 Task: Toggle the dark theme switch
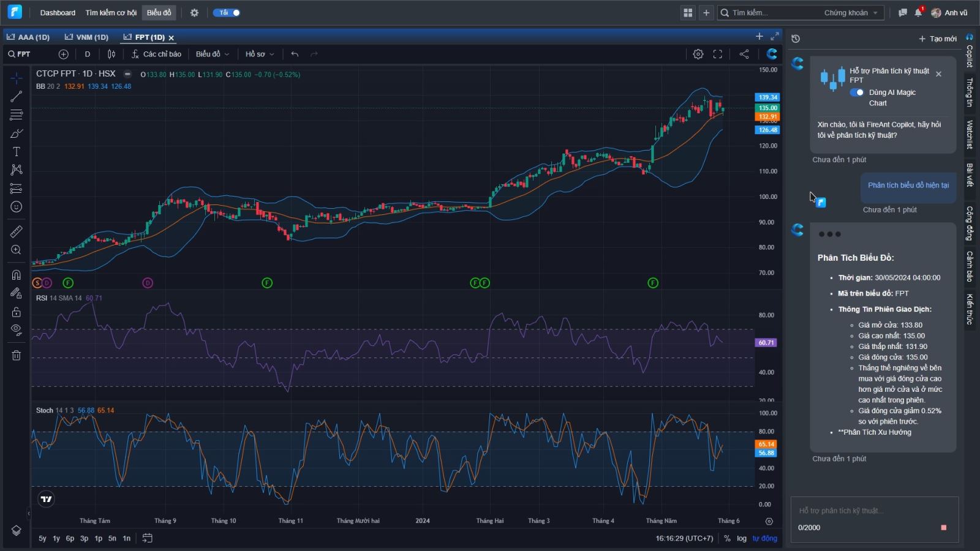pyautogui.click(x=227, y=13)
